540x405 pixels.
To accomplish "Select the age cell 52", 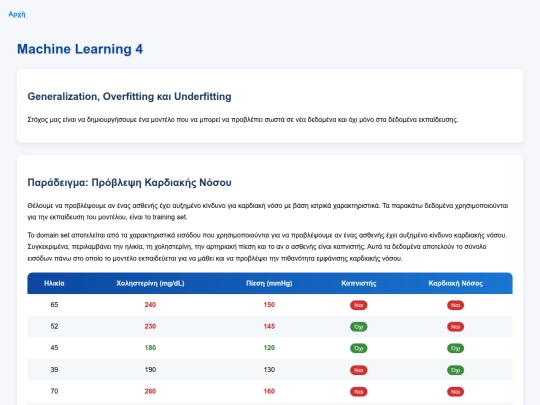I will [54, 326].
